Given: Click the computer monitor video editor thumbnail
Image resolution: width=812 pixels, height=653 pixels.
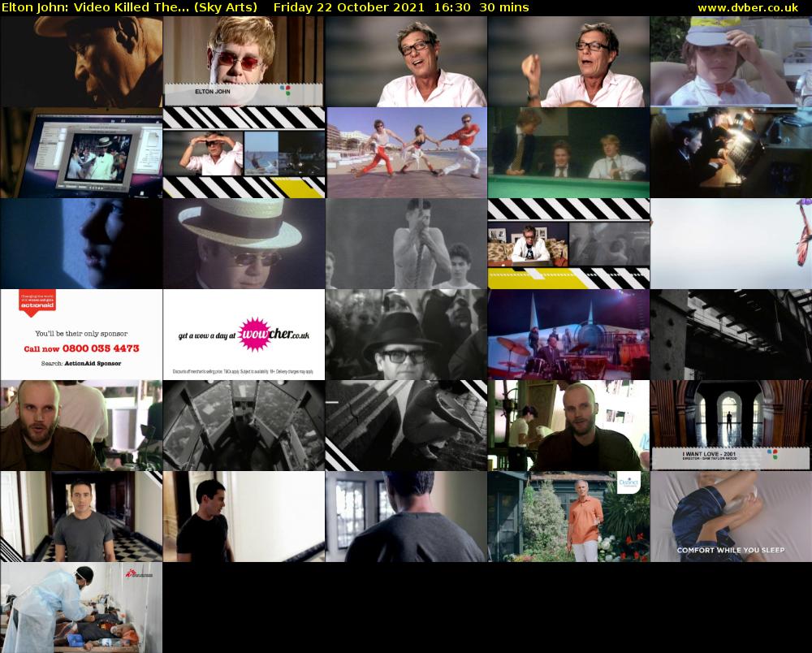Looking at the screenshot, I should pos(81,153).
